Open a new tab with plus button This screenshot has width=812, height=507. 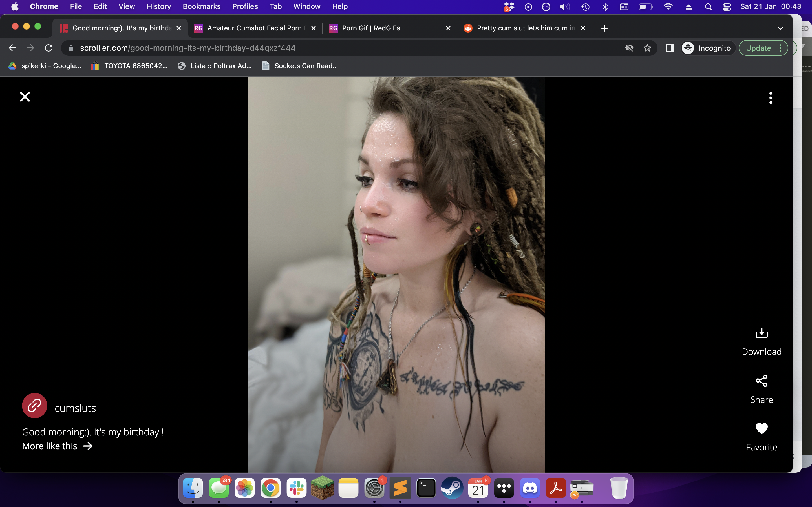pos(604,28)
